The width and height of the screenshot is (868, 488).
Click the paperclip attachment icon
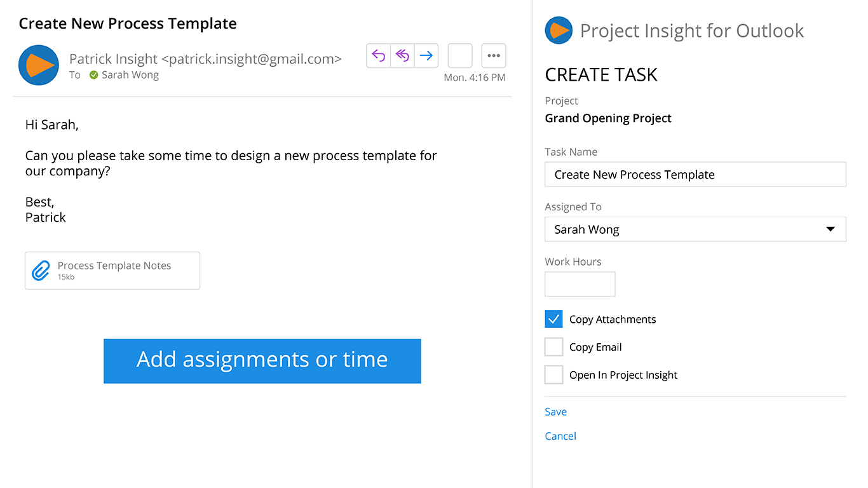click(x=41, y=271)
